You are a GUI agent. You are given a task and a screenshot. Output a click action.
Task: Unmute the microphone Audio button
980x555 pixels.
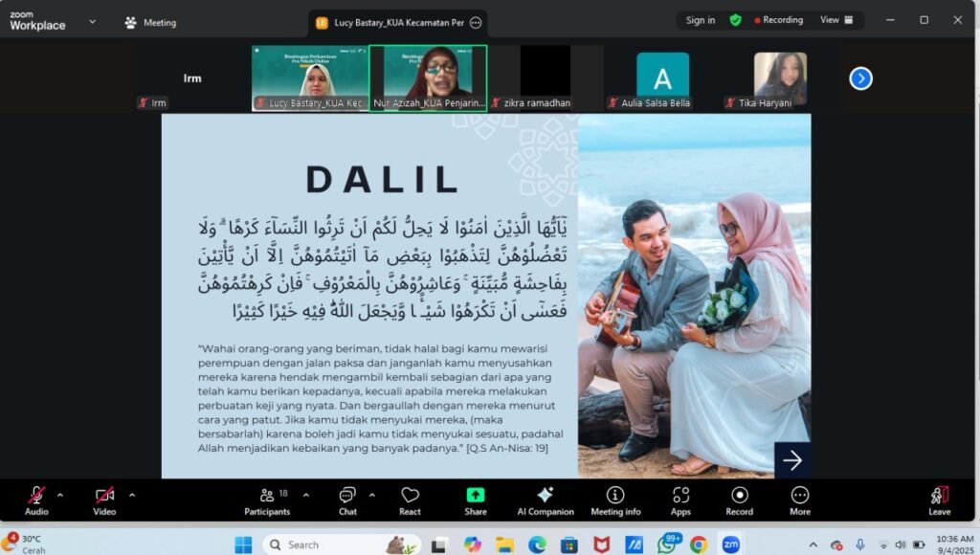36,499
